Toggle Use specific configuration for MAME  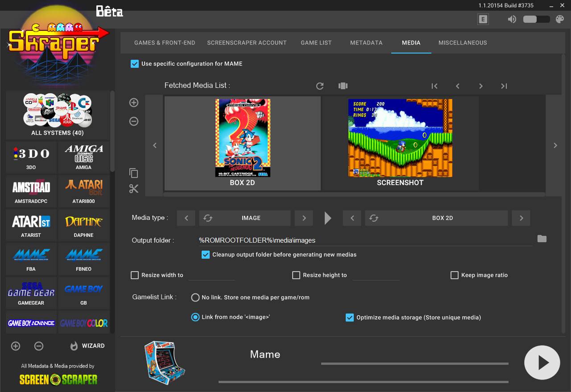click(x=135, y=64)
